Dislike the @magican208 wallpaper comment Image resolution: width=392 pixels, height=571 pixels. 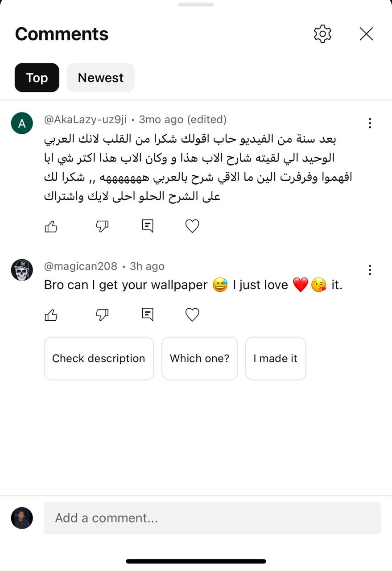102,315
